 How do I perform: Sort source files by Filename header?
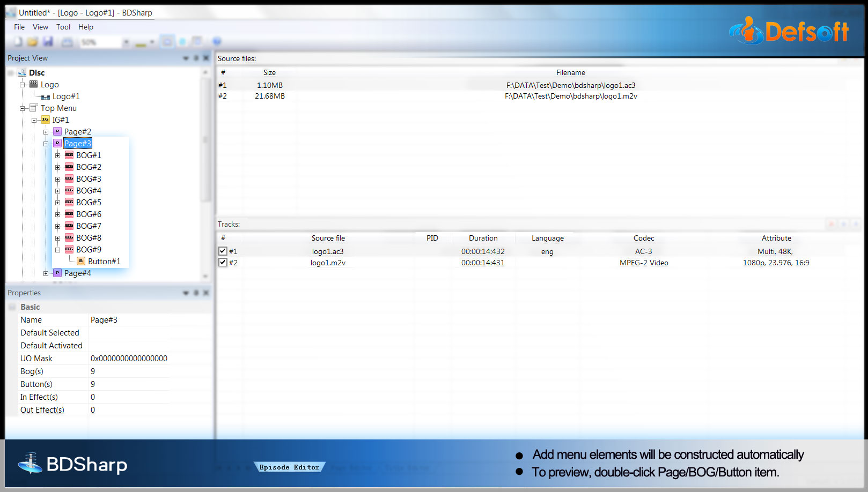[570, 72]
